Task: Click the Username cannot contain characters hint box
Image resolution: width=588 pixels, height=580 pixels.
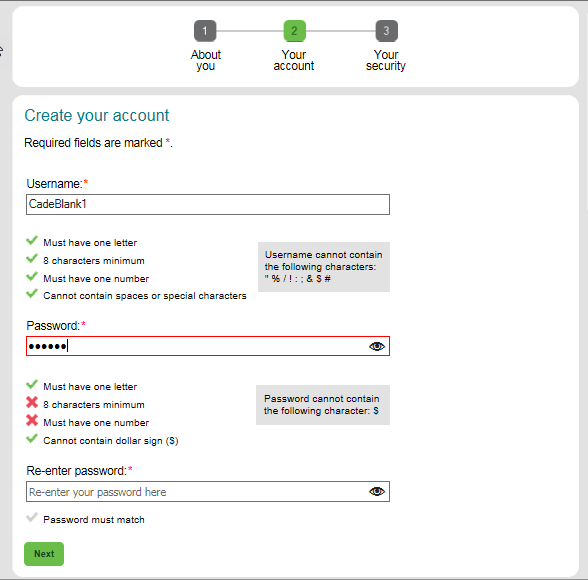Action: (324, 267)
